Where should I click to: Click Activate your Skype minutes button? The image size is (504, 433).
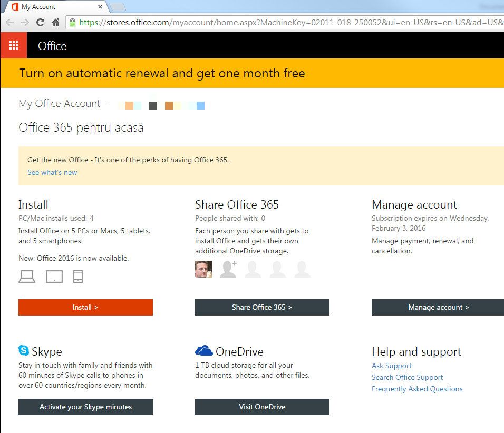click(85, 407)
